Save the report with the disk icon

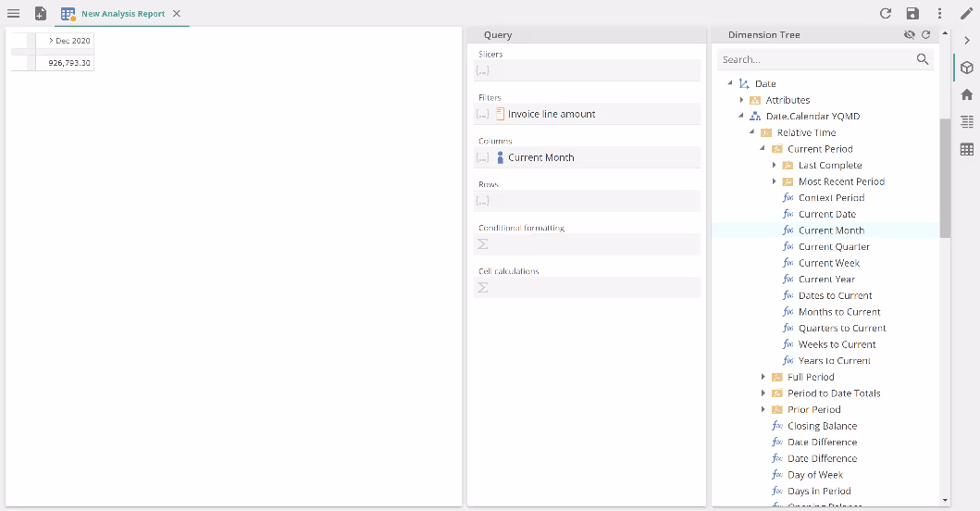(x=912, y=14)
